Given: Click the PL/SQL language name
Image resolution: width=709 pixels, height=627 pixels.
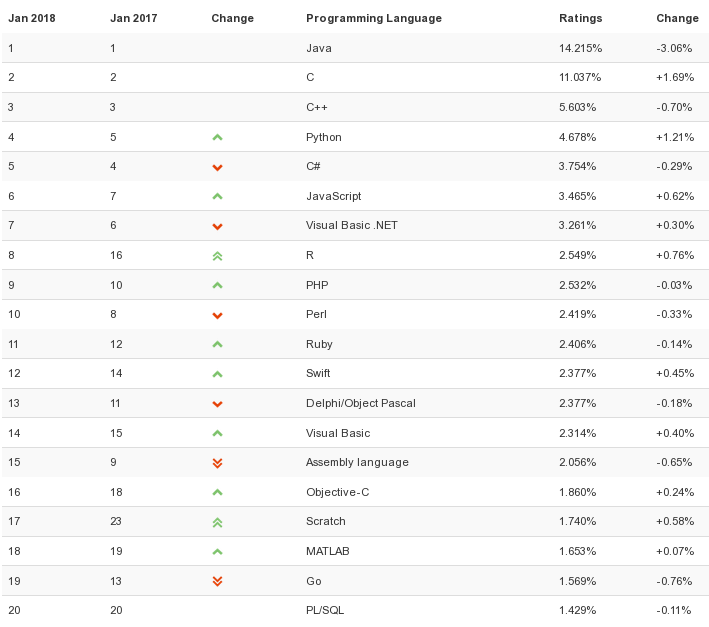Looking at the screenshot, I should pyautogui.click(x=326, y=610).
